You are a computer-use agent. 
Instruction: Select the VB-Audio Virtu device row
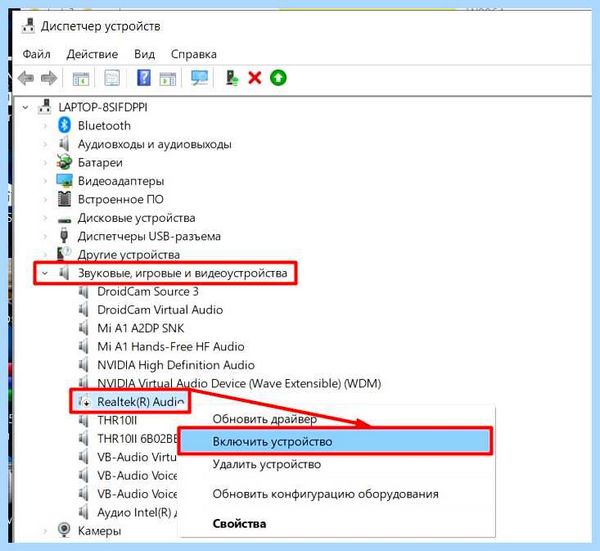(137, 457)
